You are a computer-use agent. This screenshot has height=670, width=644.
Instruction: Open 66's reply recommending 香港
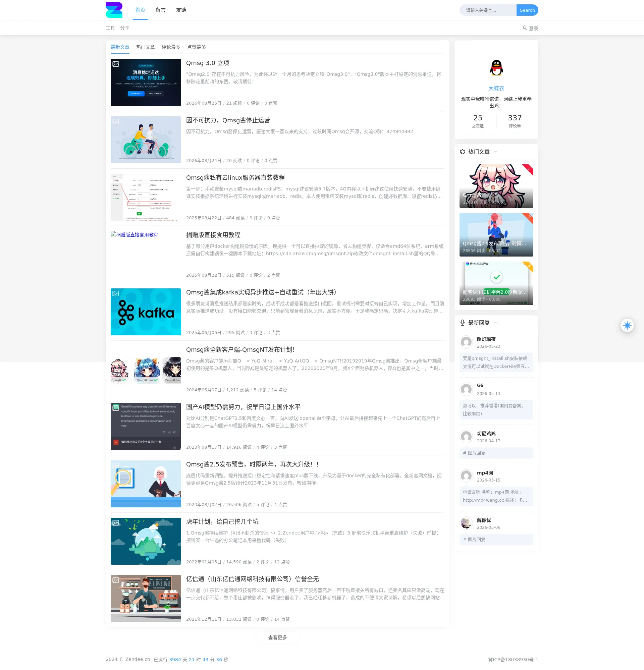tap(496, 409)
